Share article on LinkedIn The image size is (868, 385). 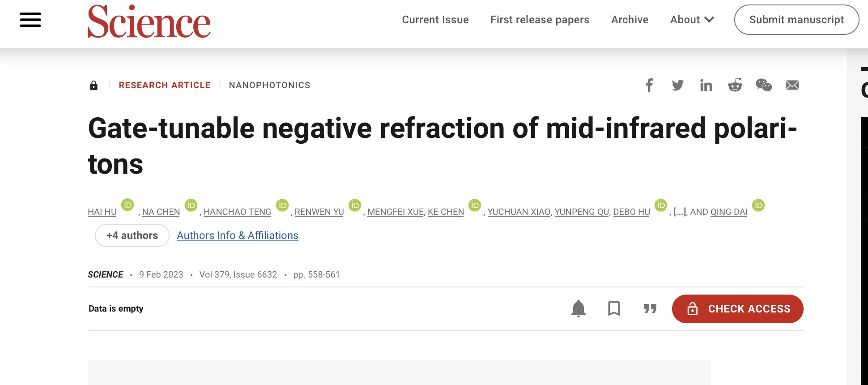coord(706,85)
